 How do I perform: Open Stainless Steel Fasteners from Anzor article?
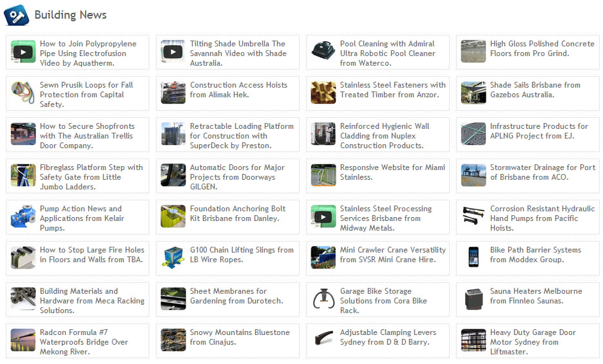pyautogui.click(x=392, y=90)
